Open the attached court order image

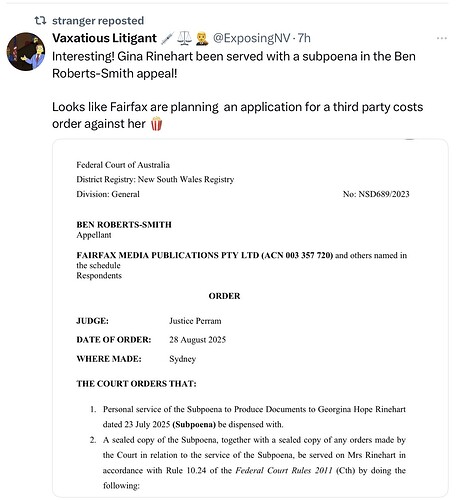click(250, 318)
